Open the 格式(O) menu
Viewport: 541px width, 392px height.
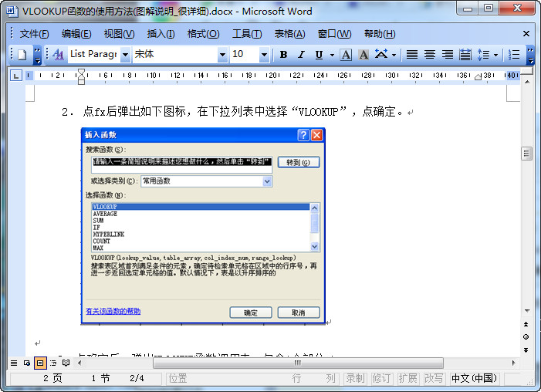pos(203,34)
